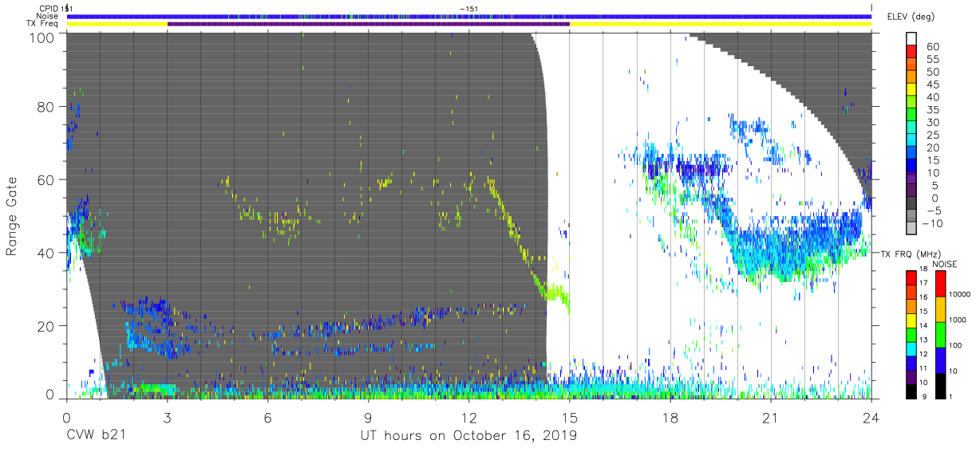Click the blue Noise strip above the plot

tap(469, 16)
